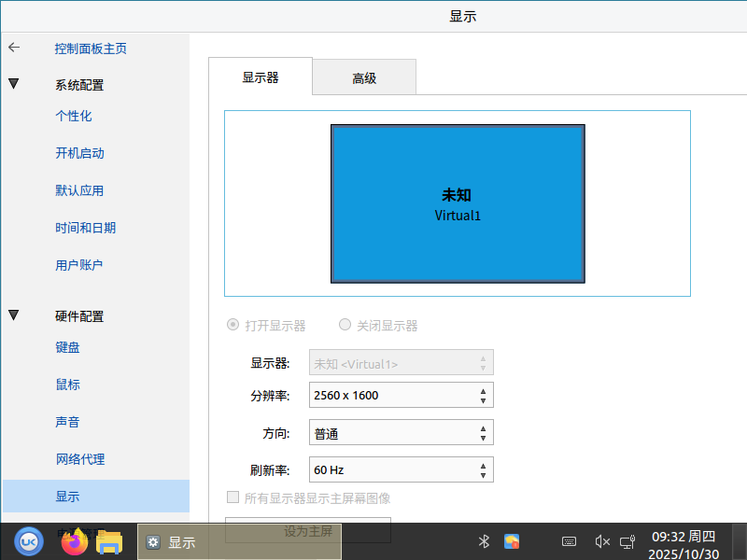Select 显示 in the sidebar
Image resolution: width=747 pixels, height=560 pixels.
click(96, 497)
